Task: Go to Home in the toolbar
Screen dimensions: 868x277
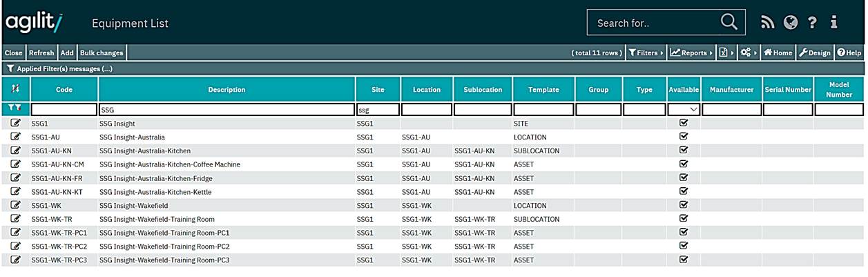Action: [x=778, y=52]
